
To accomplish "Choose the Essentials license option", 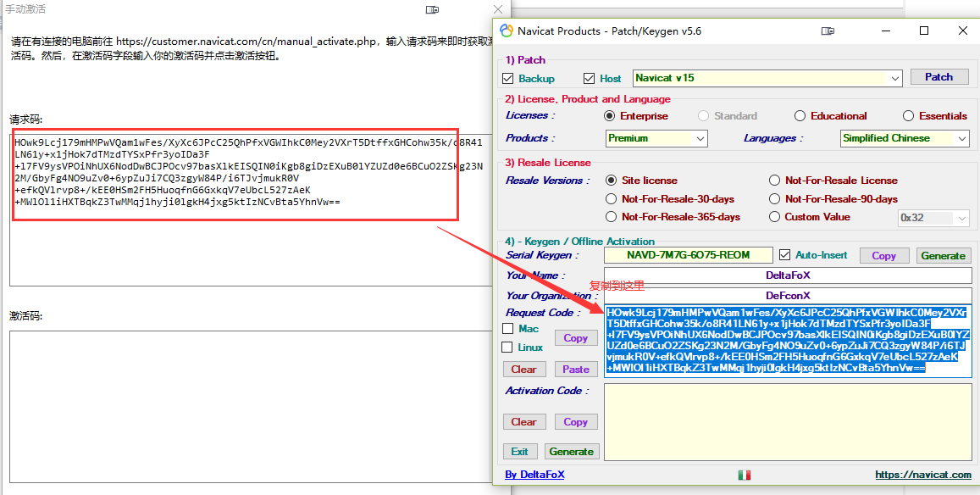I will 908,116.
